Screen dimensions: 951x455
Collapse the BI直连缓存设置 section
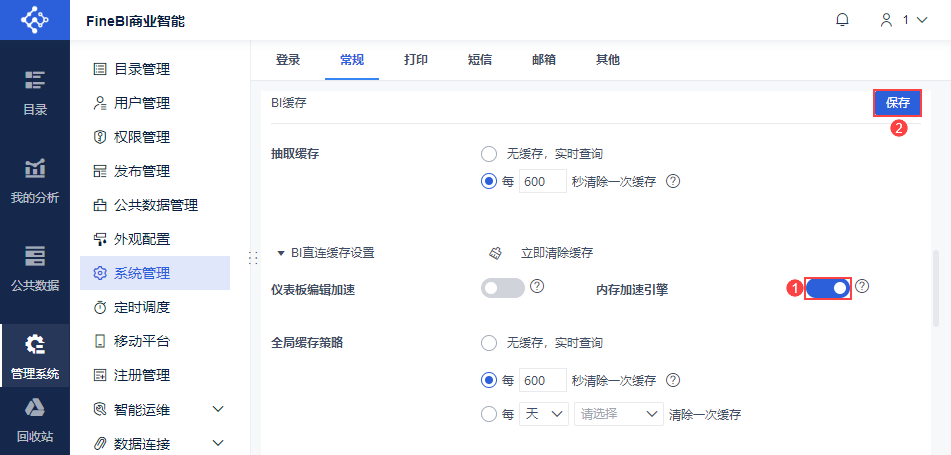click(x=281, y=253)
